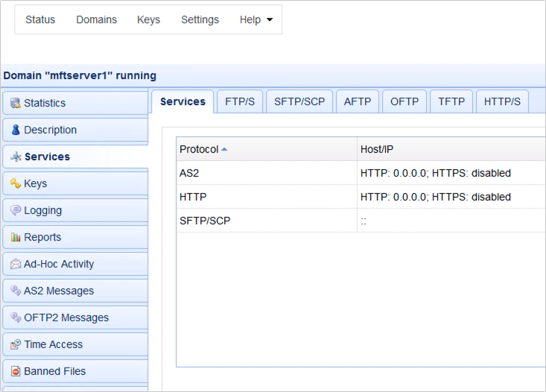Open the Help dropdown menu
The width and height of the screenshot is (546, 392).
[255, 20]
